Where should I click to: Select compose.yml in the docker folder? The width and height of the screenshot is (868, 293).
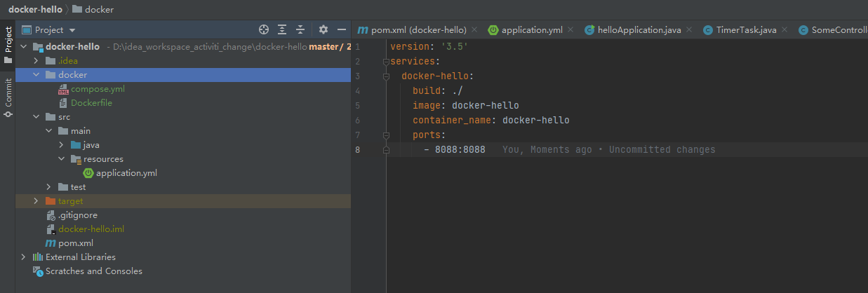pyautogui.click(x=98, y=89)
